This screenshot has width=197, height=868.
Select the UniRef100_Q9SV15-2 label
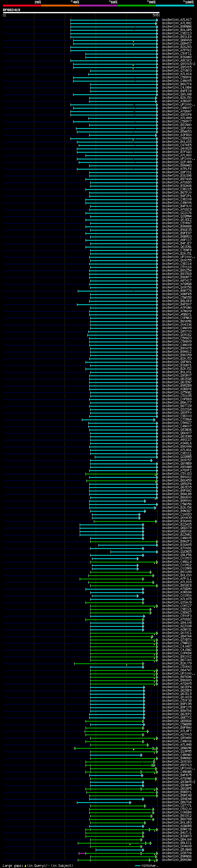pos(179,64)
